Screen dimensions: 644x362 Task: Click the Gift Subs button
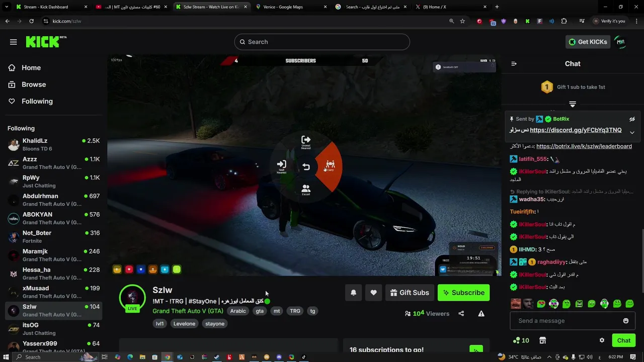[x=410, y=293]
